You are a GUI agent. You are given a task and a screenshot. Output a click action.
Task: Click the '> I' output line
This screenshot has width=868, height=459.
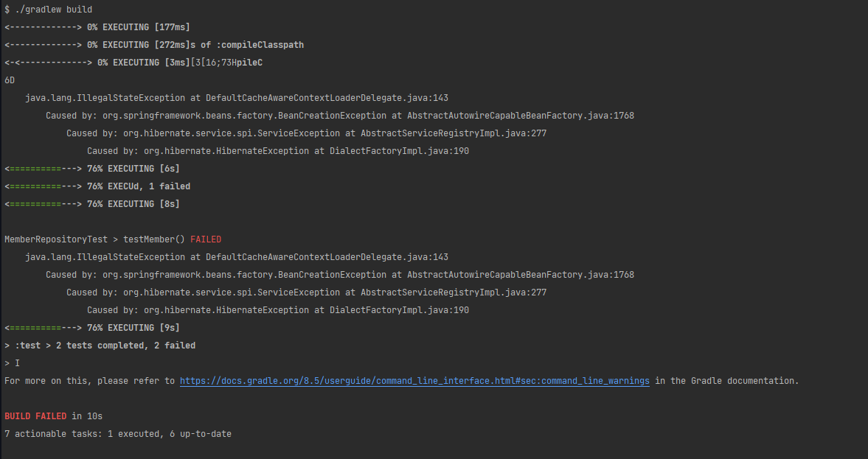pos(13,362)
